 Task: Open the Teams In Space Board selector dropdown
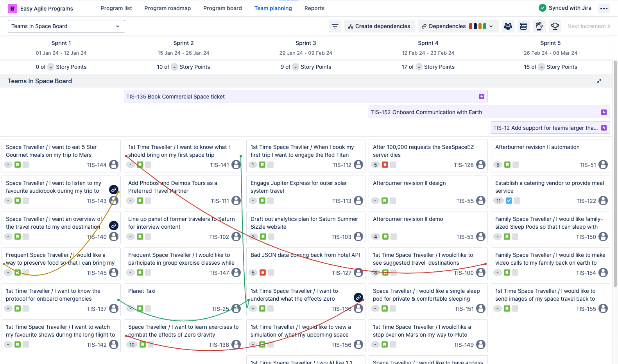click(x=66, y=26)
